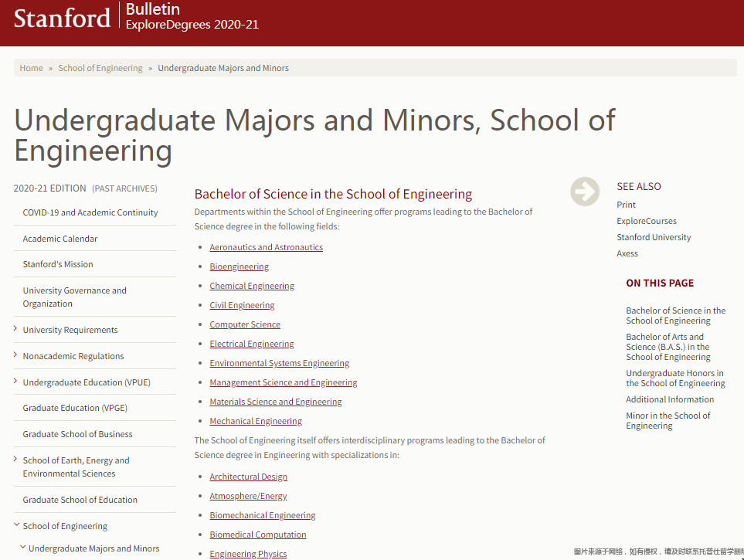744x560 pixels.
Task: Open Undergraduate Education (VPUE) sidebar label
Action: point(87,382)
